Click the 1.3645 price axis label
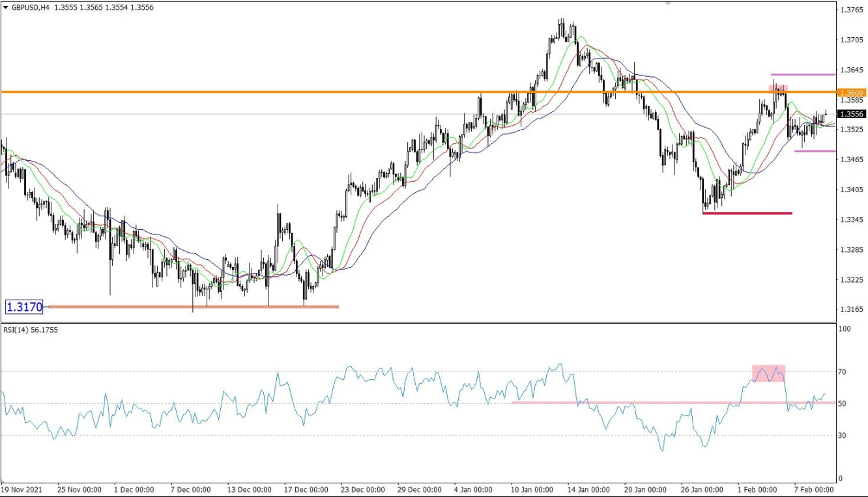Image resolution: width=868 pixels, height=497 pixels. pyautogui.click(x=852, y=70)
